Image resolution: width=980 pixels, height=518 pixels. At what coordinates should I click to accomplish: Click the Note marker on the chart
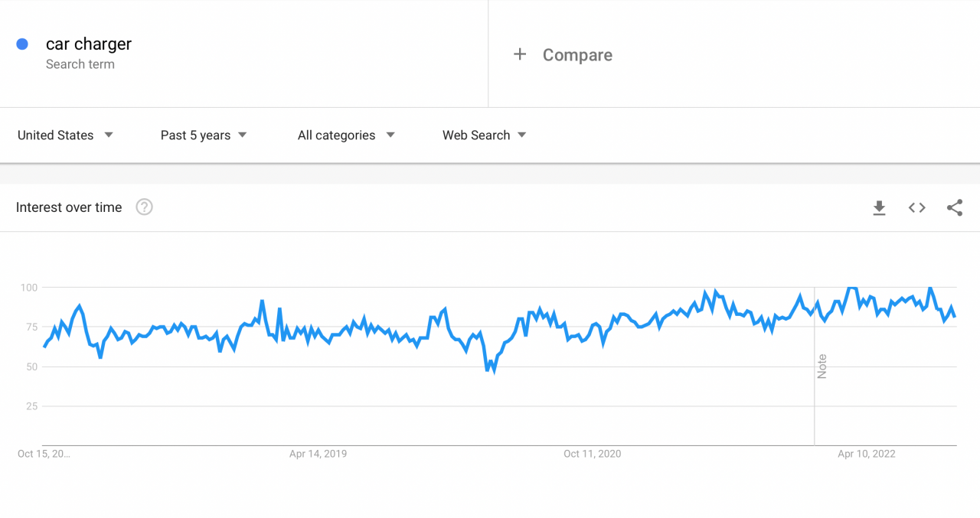click(x=822, y=367)
